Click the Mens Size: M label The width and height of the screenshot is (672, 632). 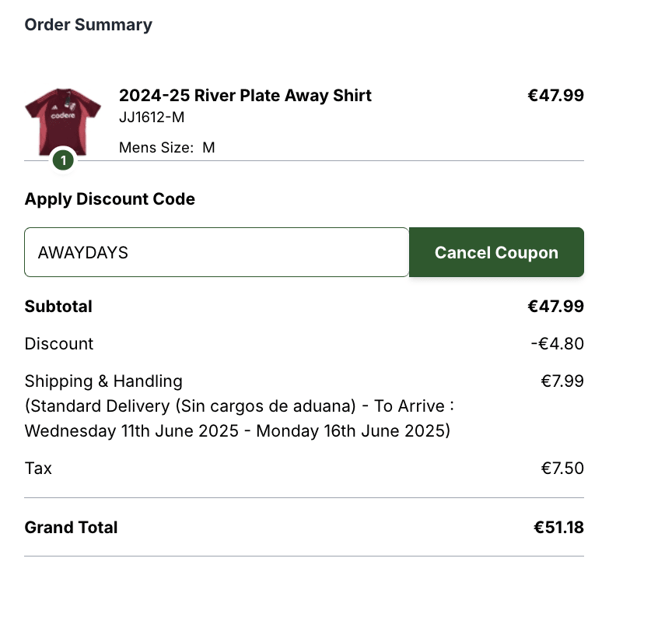point(166,147)
